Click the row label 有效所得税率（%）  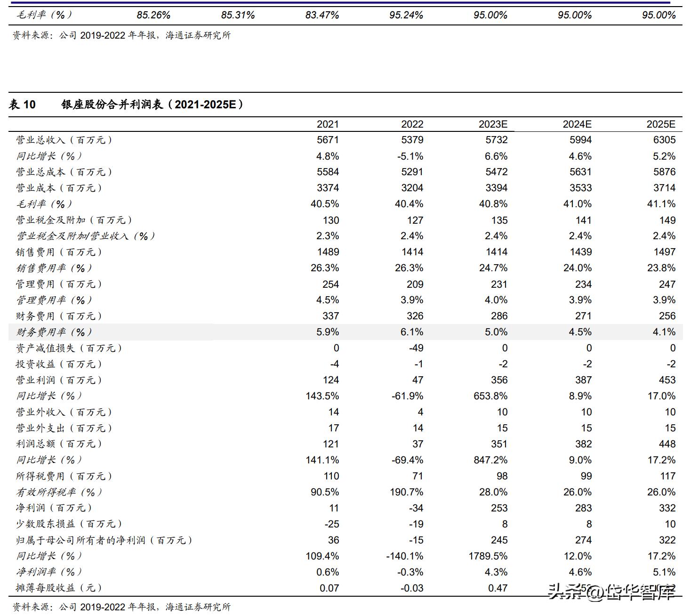click(x=59, y=492)
